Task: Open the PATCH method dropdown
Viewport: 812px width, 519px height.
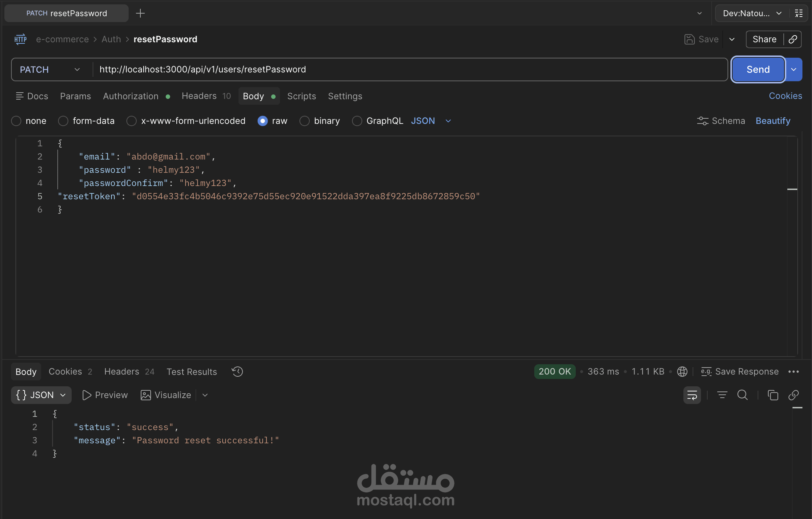Action: (x=50, y=69)
